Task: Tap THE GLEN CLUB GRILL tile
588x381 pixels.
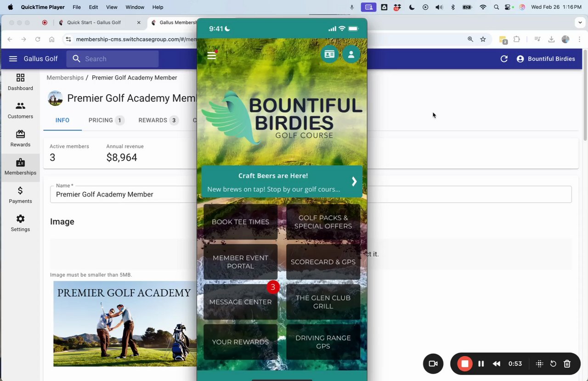Action: (323, 302)
